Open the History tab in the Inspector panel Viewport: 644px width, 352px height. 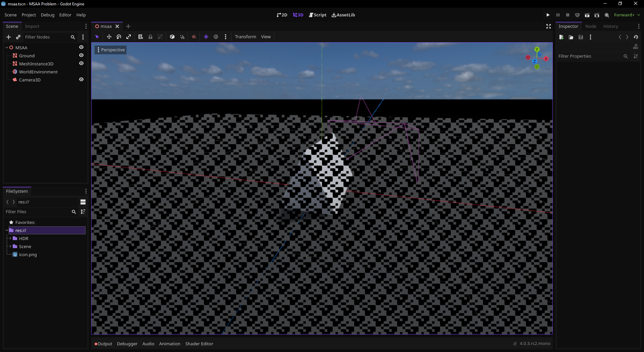pyautogui.click(x=610, y=26)
